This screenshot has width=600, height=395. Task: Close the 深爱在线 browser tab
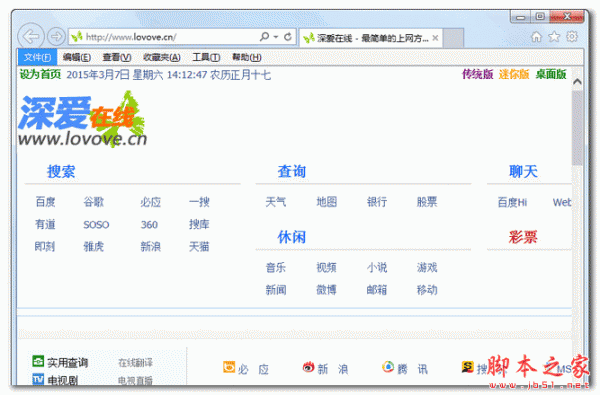[435, 38]
